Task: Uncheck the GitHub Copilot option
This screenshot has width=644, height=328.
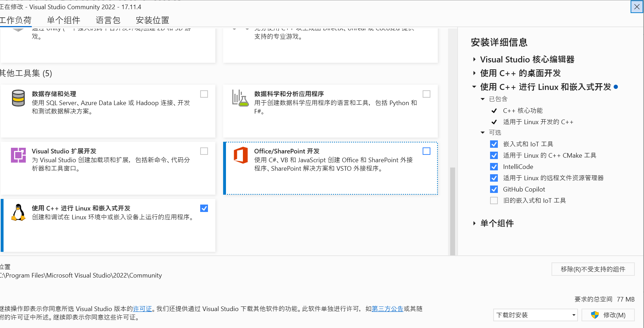Action: point(494,189)
